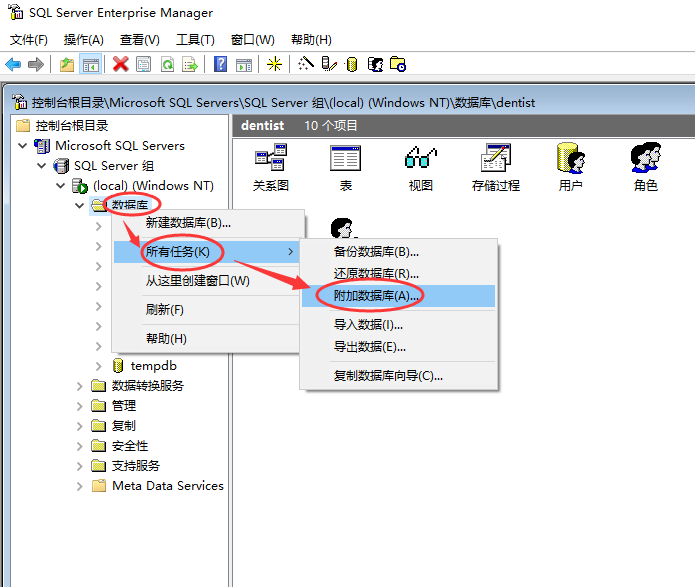Open the 操作(A) menu

click(x=83, y=40)
